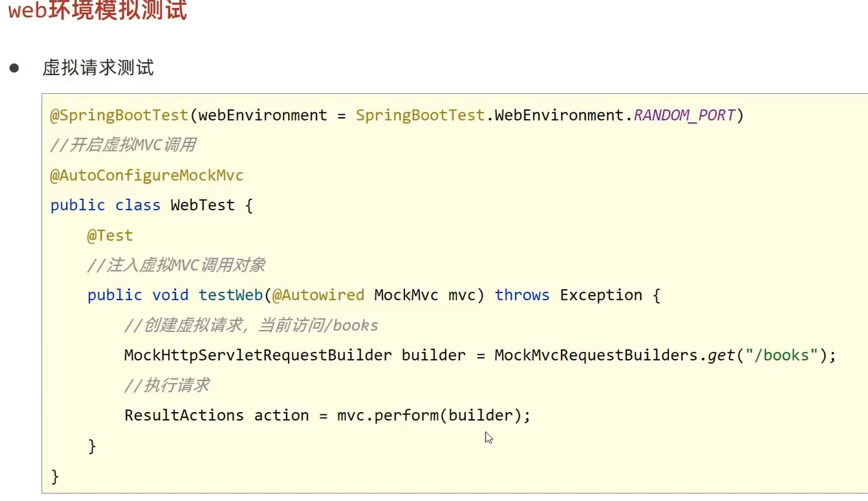Click the comment 注入虚拟MVC调用对象
The image size is (868, 501).
(x=176, y=265)
